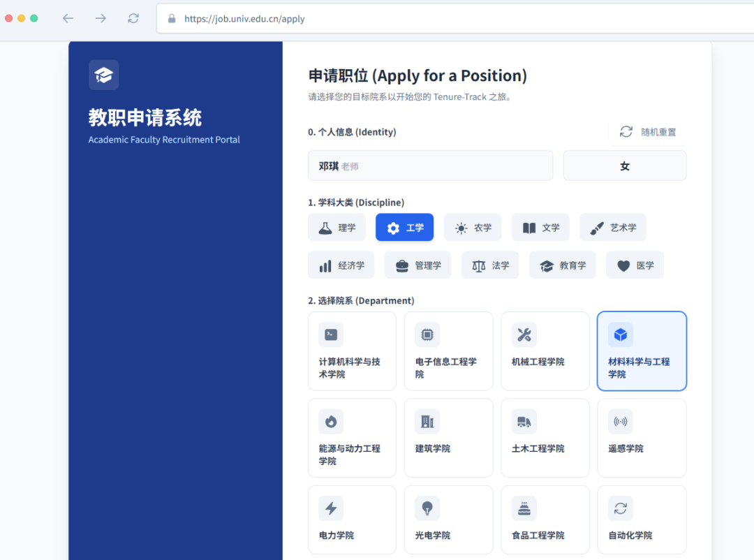This screenshot has width=754, height=560.
Task: Click the padlock icon in address bar
Action: 172,19
